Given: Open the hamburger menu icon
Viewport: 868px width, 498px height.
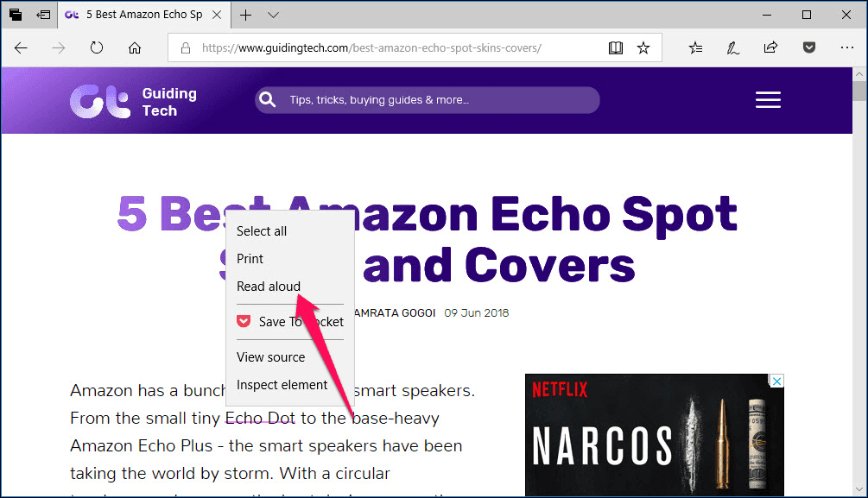Looking at the screenshot, I should pyautogui.click(x=769, y=100).
